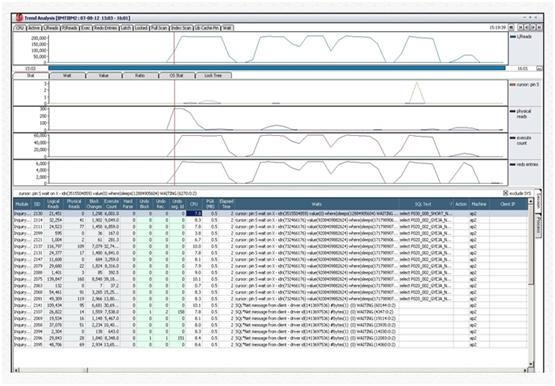
Task: Click the Machine column header
Action: tap(479, 204)
